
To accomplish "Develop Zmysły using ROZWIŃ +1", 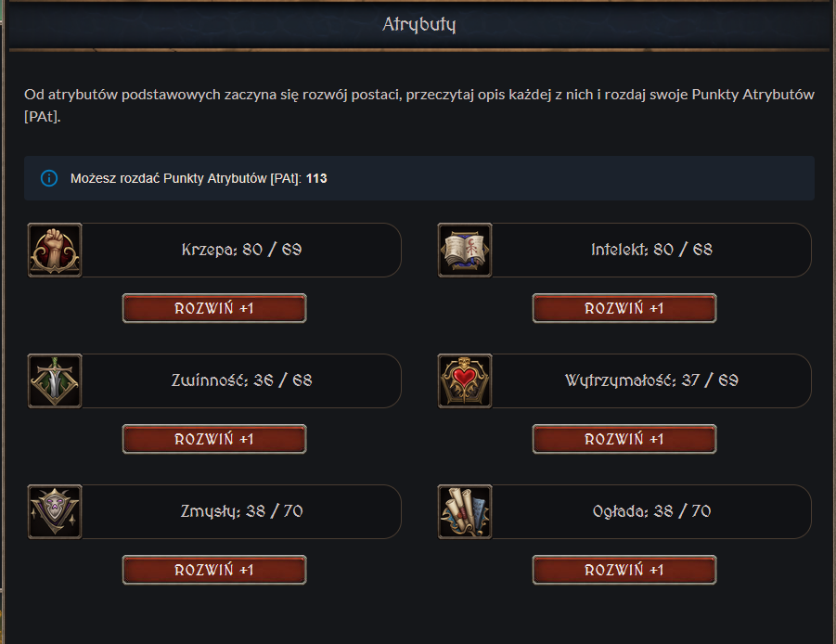I will click(214, 570).
